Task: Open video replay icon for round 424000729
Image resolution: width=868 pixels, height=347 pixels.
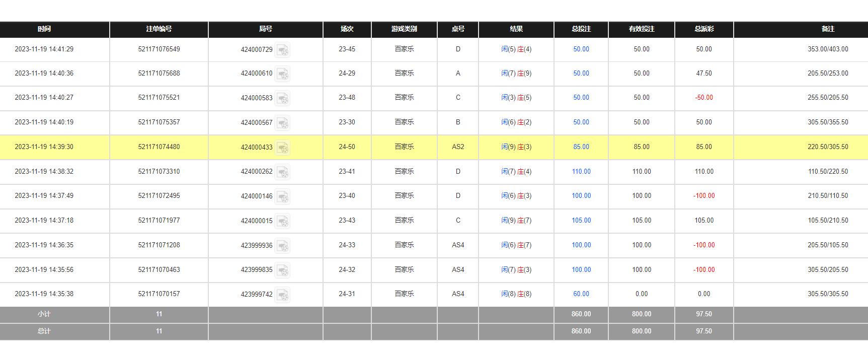Action: click(x=283, y=50)
